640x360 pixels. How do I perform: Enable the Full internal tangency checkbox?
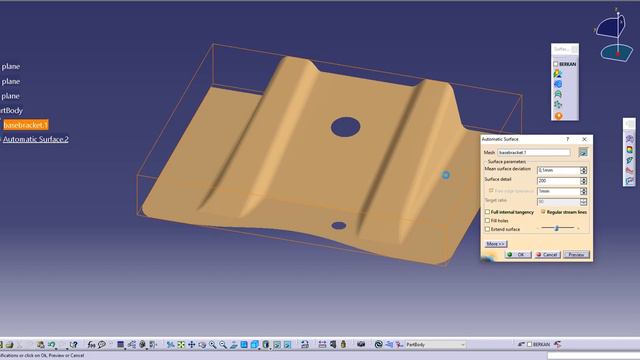click(487, 212)
